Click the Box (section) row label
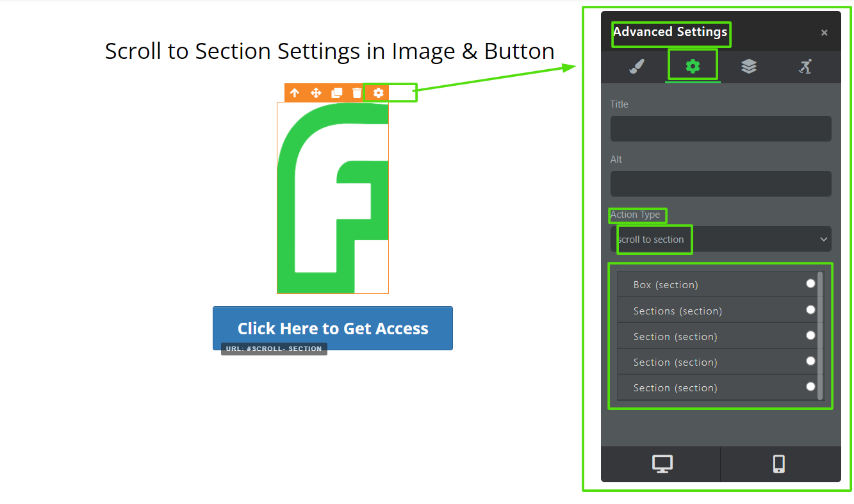 click(666, 285)
